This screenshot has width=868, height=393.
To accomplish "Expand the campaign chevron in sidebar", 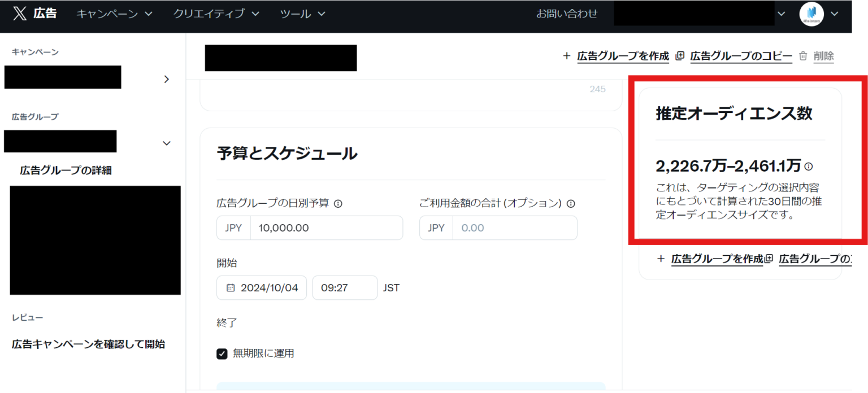I will pyautogui.click(x=166, y=79).
